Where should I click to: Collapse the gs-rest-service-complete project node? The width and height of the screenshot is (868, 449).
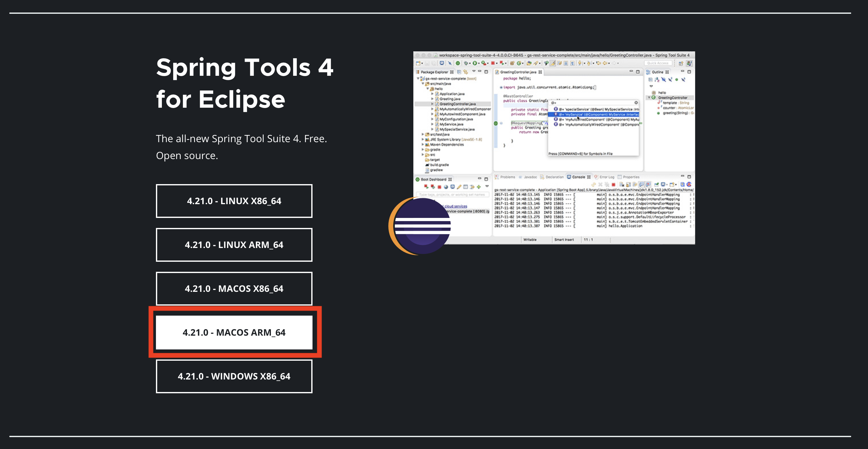click(x=418, y=79)
